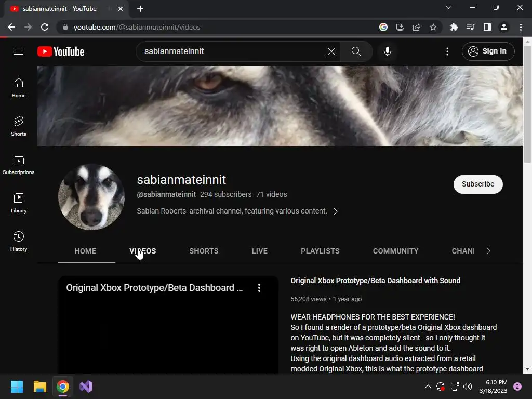This screenshot has height=399, width=532.
Task: Open featured video's three-dot options
Action: click(x=259, y=288)
